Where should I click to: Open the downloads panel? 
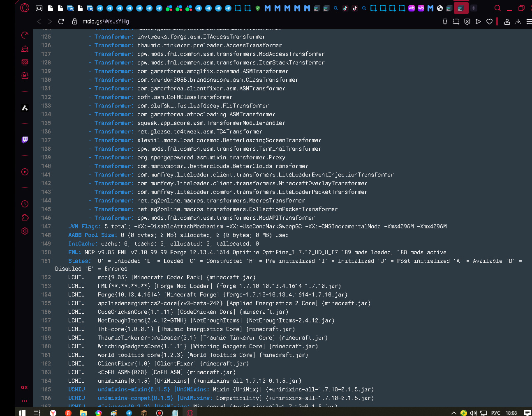(518, 21)
